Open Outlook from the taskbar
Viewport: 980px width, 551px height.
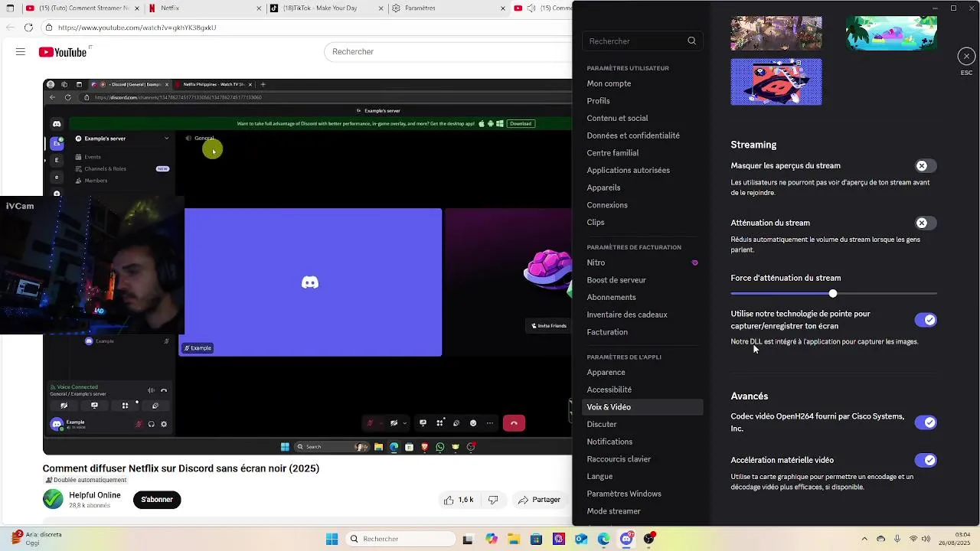[581, 540]
